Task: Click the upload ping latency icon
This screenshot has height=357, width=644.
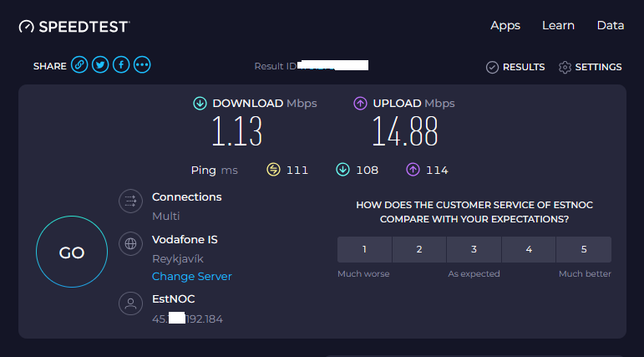Action: (x=413, y=170)
